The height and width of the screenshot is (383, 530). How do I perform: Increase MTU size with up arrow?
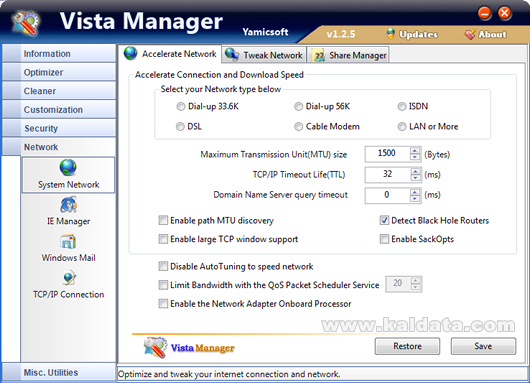pos(415,150)
